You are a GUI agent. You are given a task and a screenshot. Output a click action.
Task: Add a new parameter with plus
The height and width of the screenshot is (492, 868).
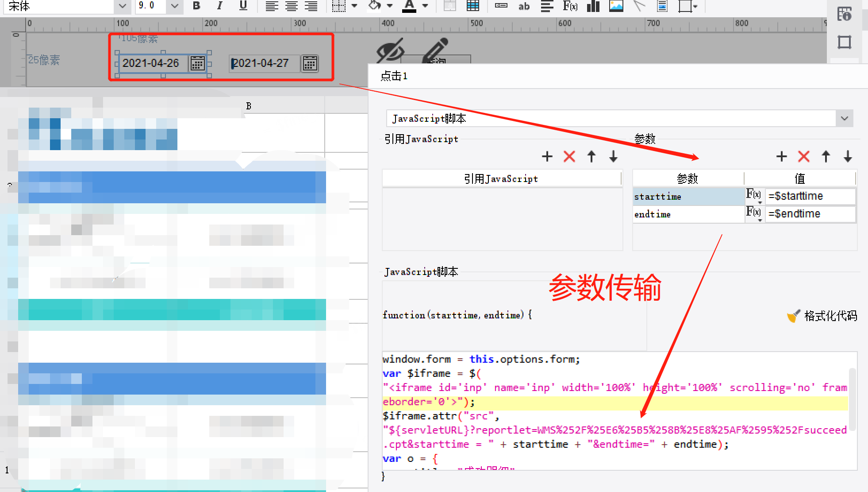click(782, 156)
